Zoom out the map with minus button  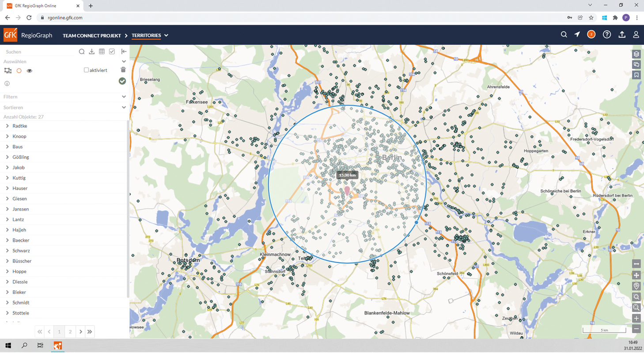(636, 329)
